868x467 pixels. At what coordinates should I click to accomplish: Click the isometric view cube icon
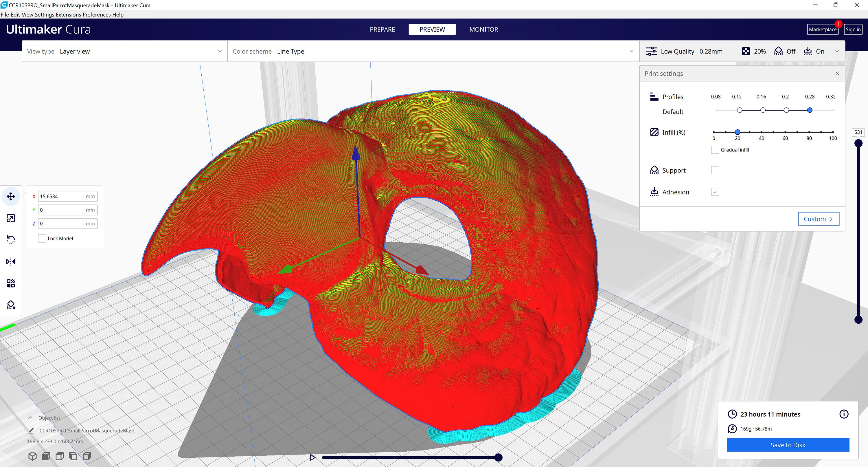pos(32,456)
